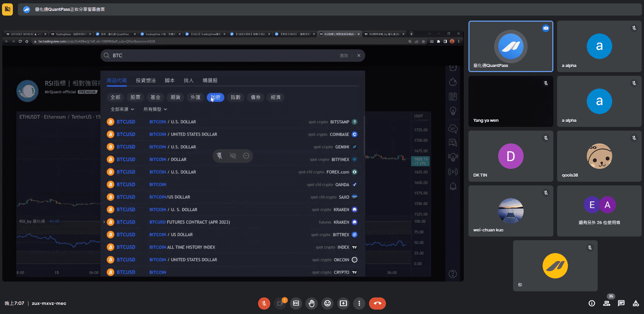Image resolution: width=644 pixels, height=314 pixels.
Task: Click the calendar icon in the TradingView sidebar
Action: pyautogui.click(x=453, y=96)
